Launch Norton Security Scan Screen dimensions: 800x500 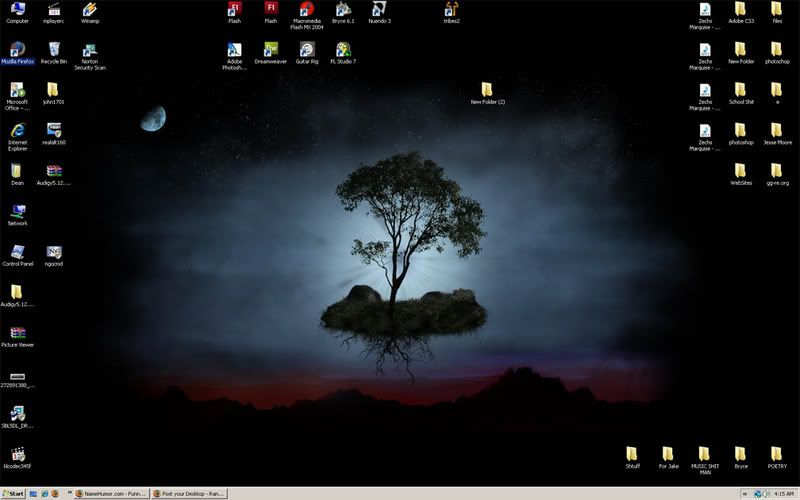(90, 56)
